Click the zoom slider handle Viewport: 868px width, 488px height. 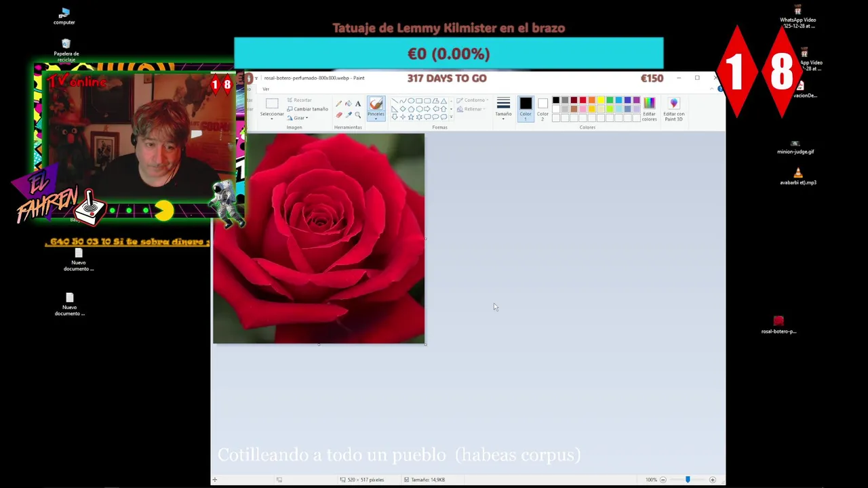click(688, 480)
